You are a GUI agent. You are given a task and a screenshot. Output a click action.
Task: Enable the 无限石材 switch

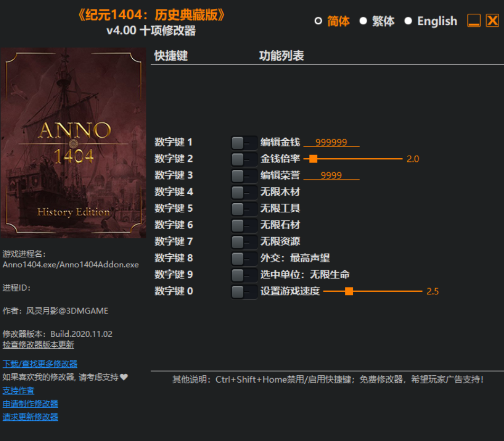click(x=244, y=226)
